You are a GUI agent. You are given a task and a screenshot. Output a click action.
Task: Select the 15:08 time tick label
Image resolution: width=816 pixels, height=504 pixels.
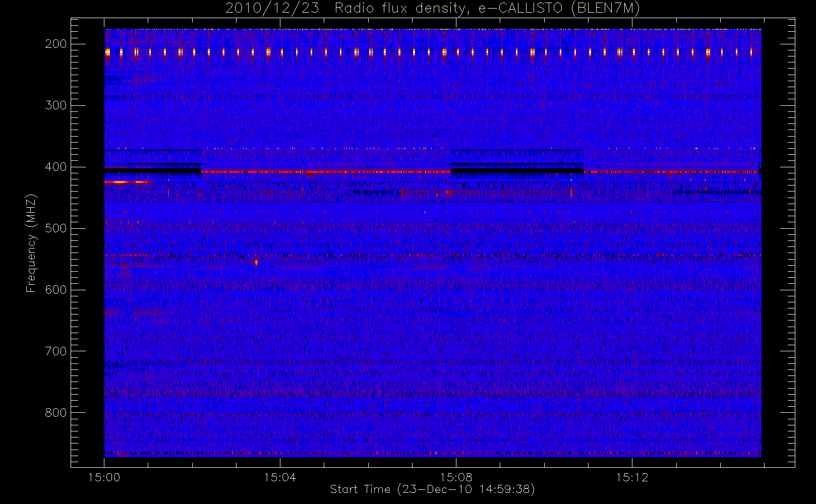[x=456, y=477]
